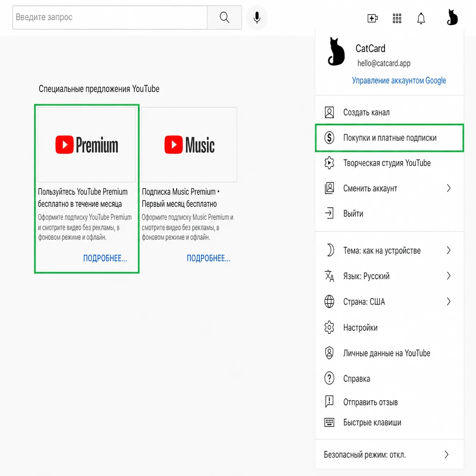Viewport: 476px width, 476px height.
Task: Start voice search with microphone icon
Action: click(257, 18)
